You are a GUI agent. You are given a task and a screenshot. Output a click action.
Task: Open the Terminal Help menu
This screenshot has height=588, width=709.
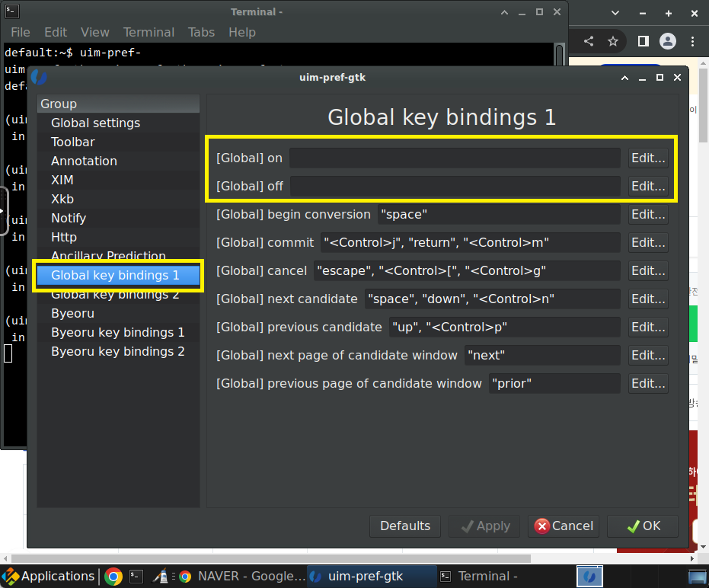(242, 33)
